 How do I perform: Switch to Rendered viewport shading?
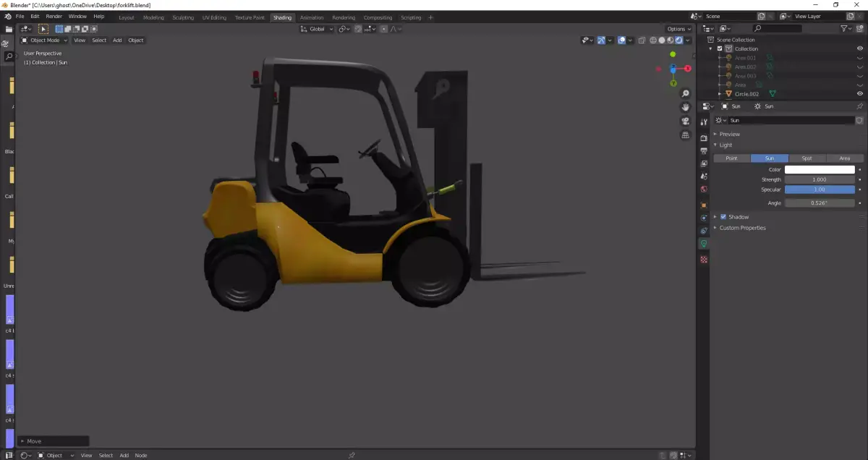pyautogui.click(x=678, y=40)
